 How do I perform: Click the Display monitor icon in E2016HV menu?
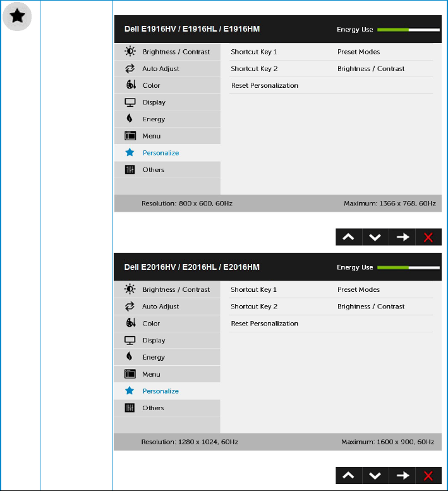[x=130, y=340]
